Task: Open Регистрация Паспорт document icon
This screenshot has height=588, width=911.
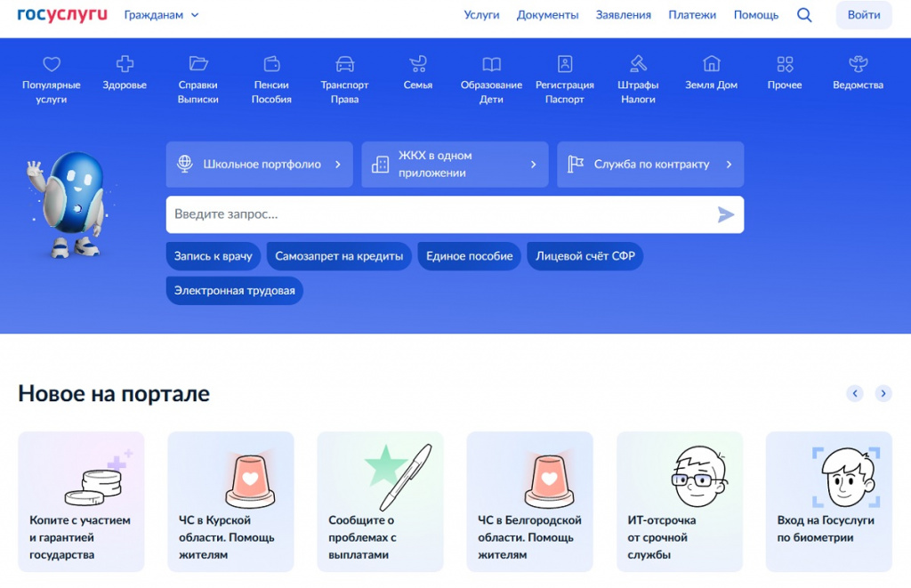Action: click(x=565, y=63)
